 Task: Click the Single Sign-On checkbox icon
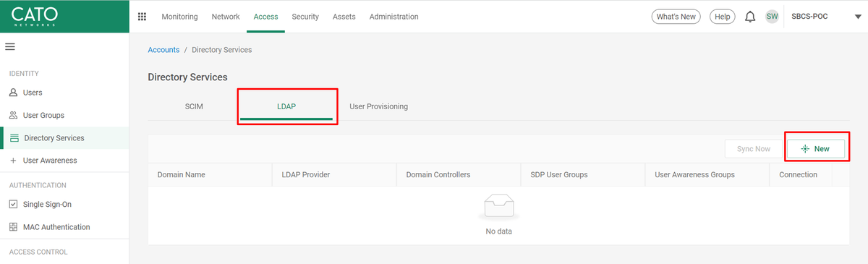(13, 205)
